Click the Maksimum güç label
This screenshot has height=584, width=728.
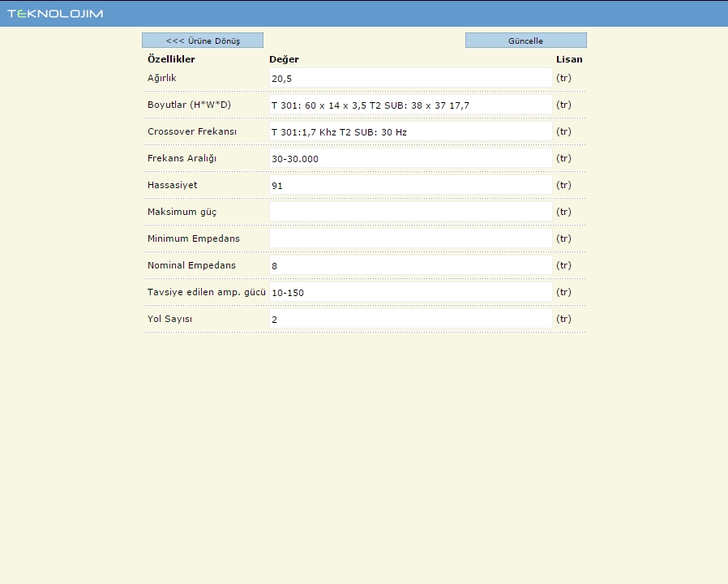[182, 212]
